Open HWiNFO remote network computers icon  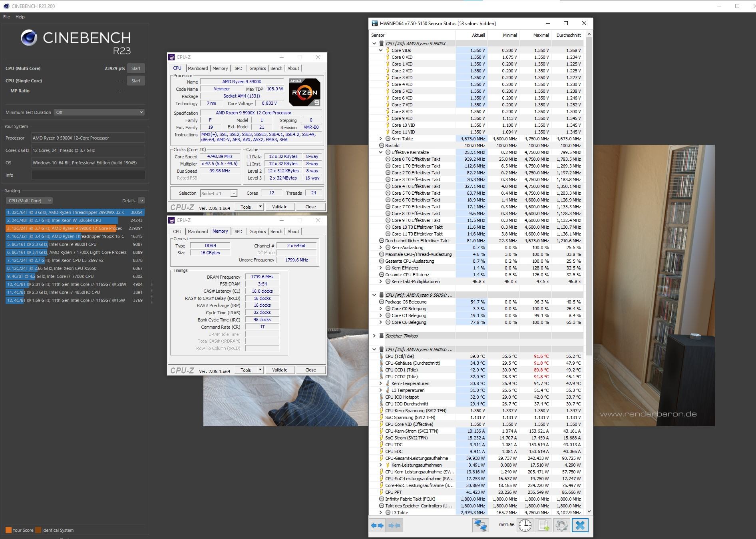[x=480, y=525]
